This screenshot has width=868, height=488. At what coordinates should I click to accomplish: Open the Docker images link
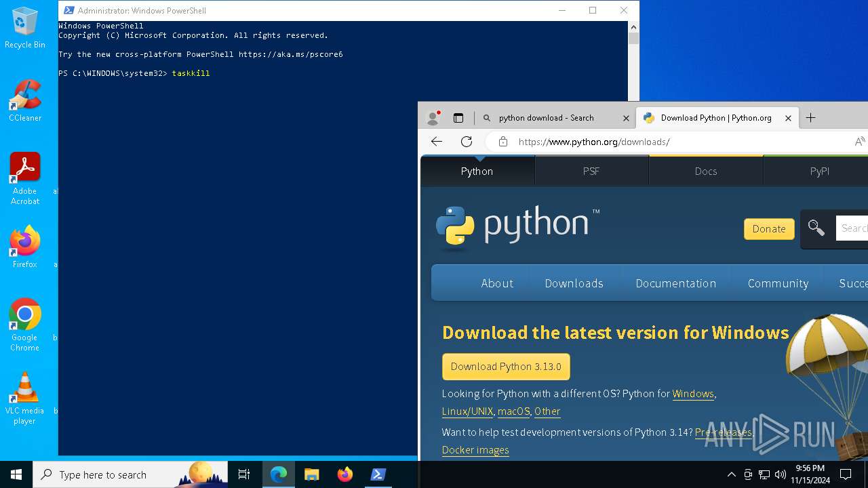pyautogui.click(x=475, y=450)
